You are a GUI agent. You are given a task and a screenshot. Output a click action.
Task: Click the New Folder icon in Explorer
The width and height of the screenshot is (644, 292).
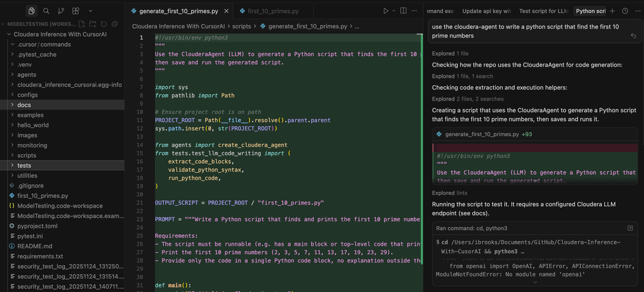tap(93, 24)
